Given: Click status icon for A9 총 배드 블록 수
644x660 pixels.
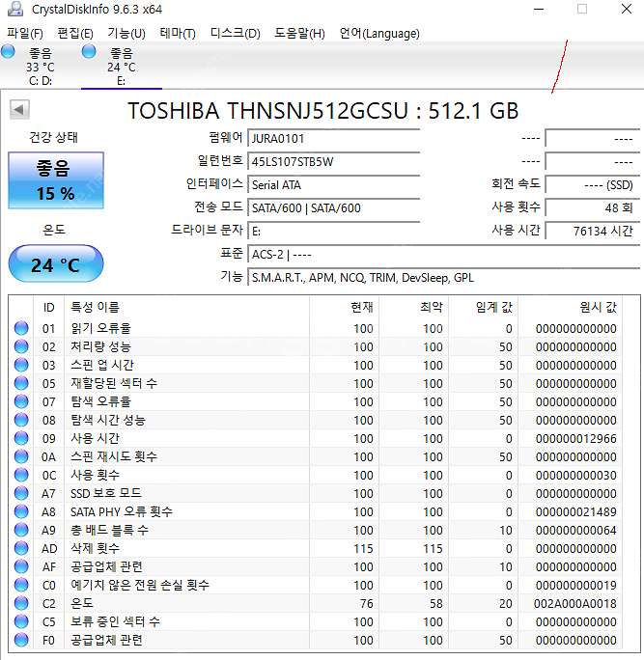Looking at the screenshot, I should tap(21, 530).
